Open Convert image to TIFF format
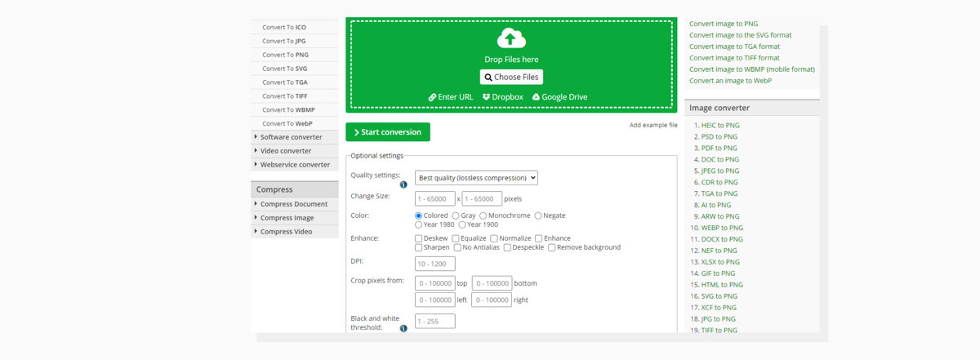The height and width of the screenshot is (360, 980). coord(735,58)
